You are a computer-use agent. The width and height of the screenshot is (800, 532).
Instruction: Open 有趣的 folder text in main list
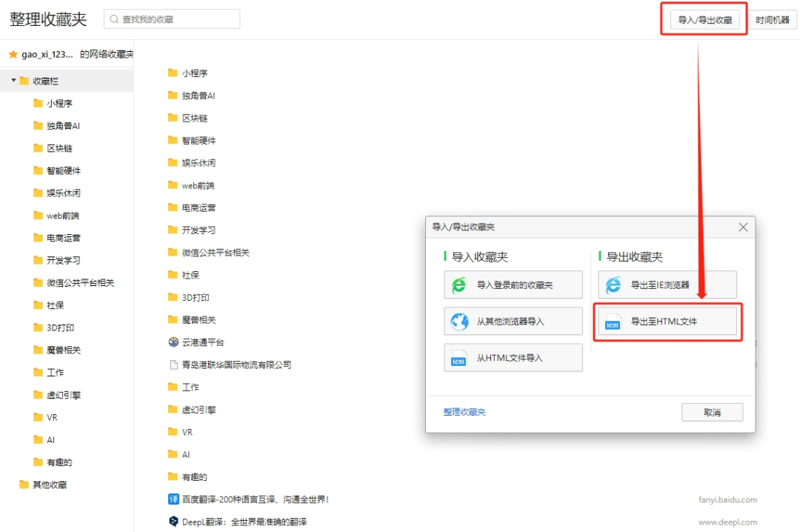click(x=194, y=477)
